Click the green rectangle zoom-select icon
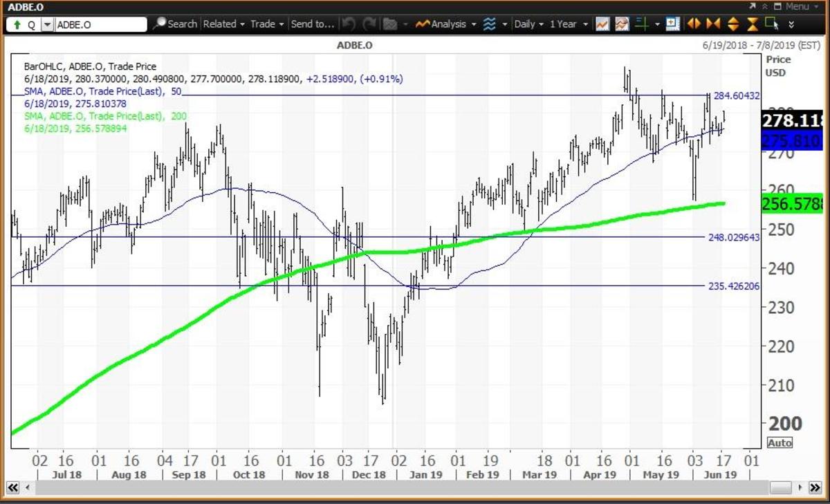This screenshot has height=504, width=830. pos(773,24)
